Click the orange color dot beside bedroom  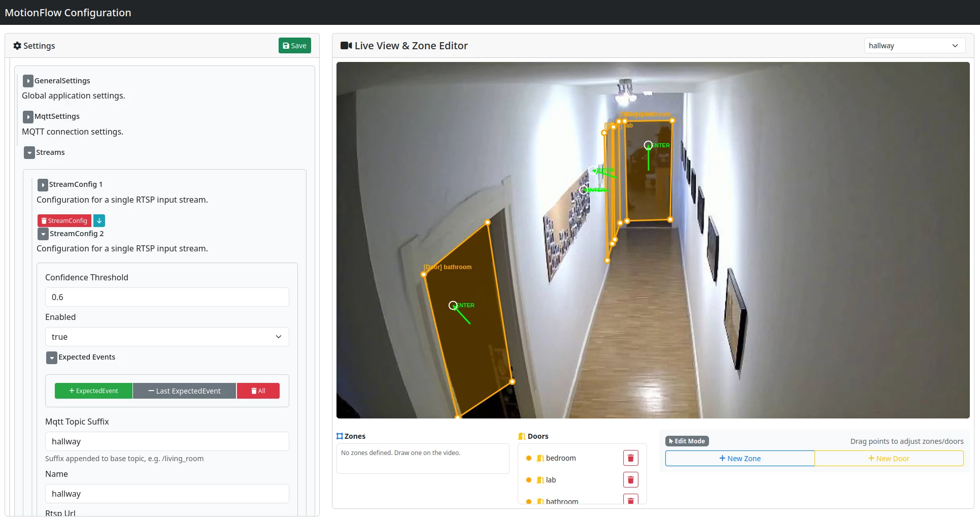click(x=529, y=458)
